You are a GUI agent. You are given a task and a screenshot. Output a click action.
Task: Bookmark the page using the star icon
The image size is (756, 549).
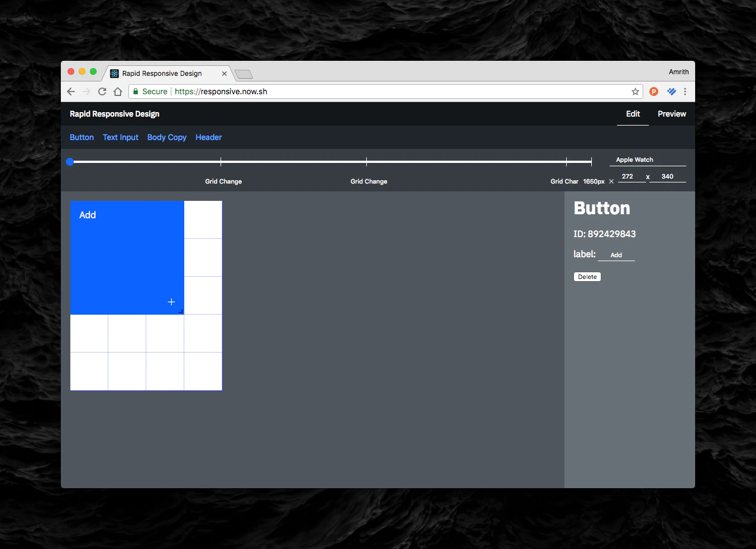tap(635, 92)
